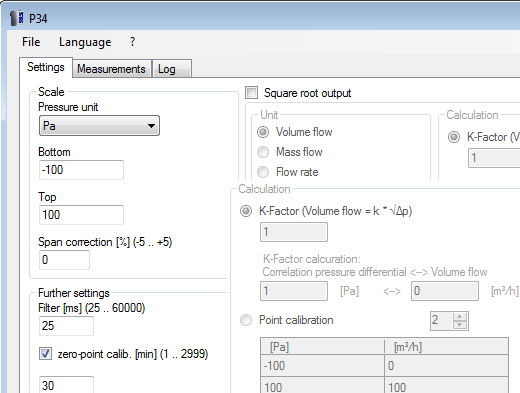This screenshot has width=520, height=393.
Task: Click the K-Factor field in upper Calculation group
Action: click(494, 158)
